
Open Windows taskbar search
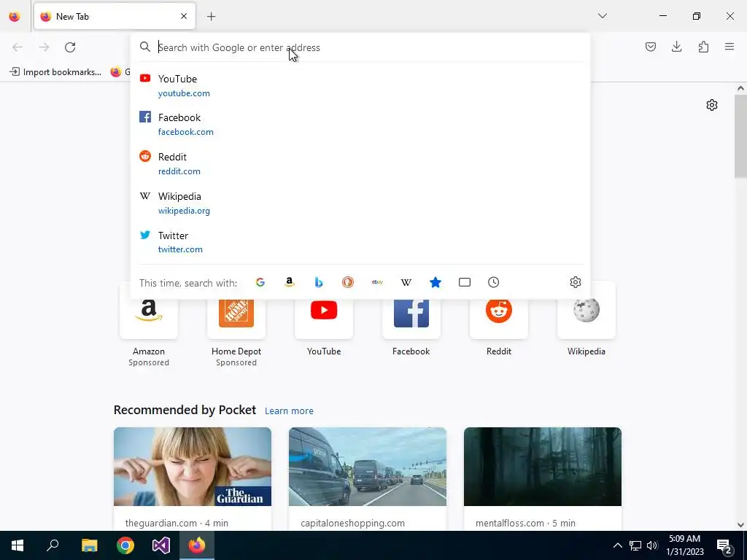tap(53, 545)
